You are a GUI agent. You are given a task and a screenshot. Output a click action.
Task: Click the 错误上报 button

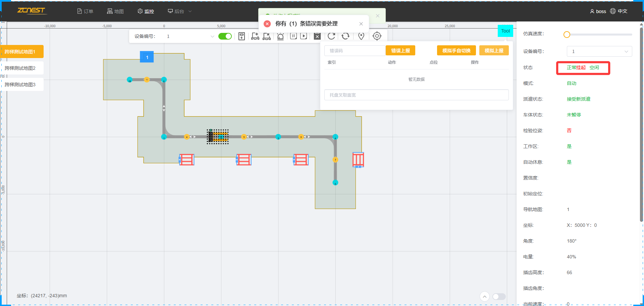400,51
